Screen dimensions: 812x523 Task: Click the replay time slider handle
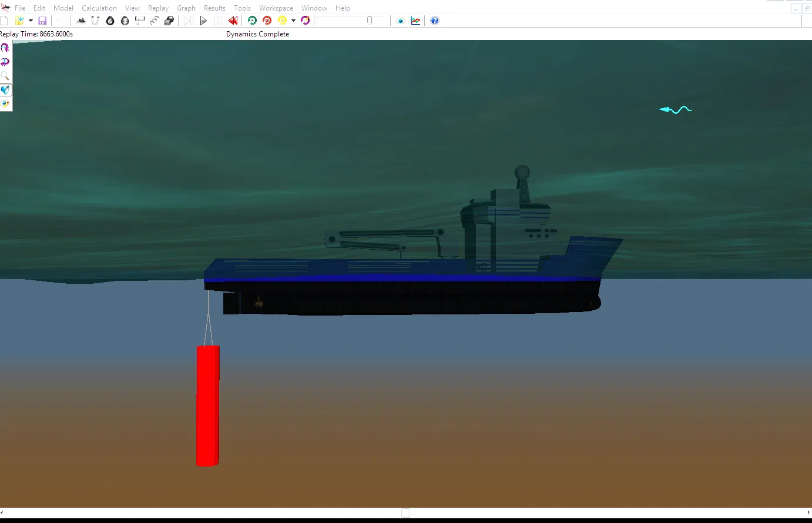[x=370, y=21]
